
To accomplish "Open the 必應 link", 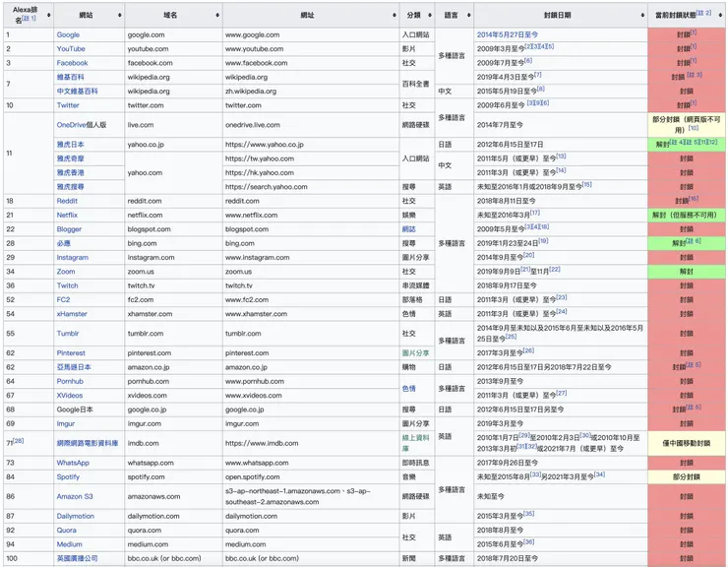I will click(64, 243).
